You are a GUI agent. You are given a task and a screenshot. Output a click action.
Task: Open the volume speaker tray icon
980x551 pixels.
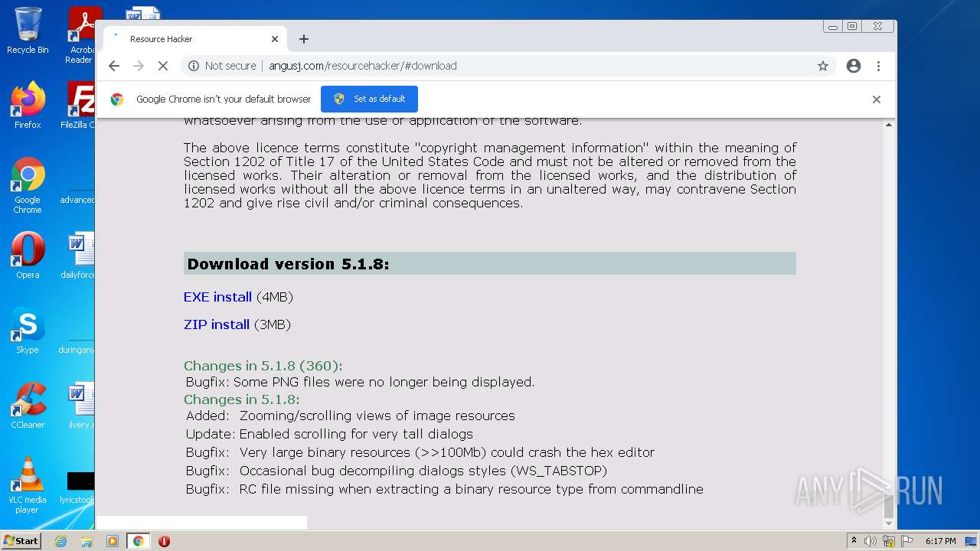[x=871, y=541]
